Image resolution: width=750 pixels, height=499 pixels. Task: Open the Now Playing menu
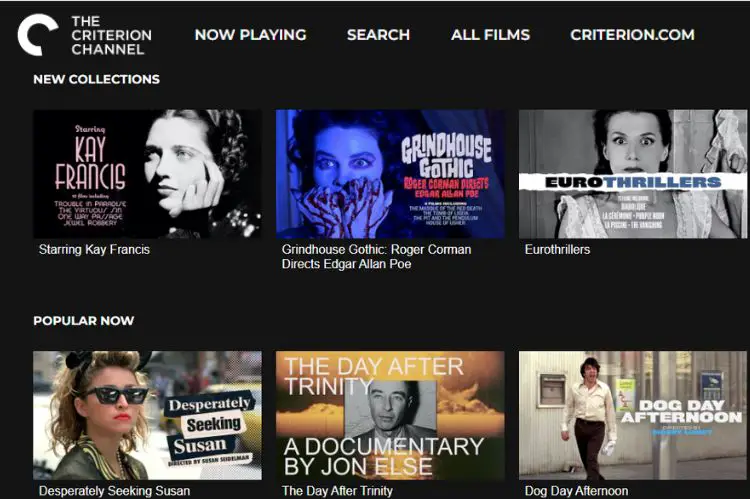coord(250,35)
